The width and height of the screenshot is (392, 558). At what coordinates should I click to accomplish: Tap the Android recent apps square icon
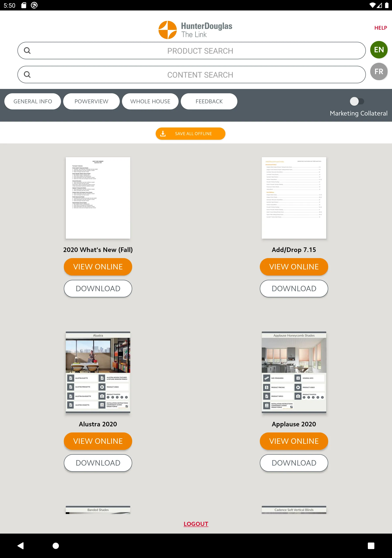tap(371, 546)
